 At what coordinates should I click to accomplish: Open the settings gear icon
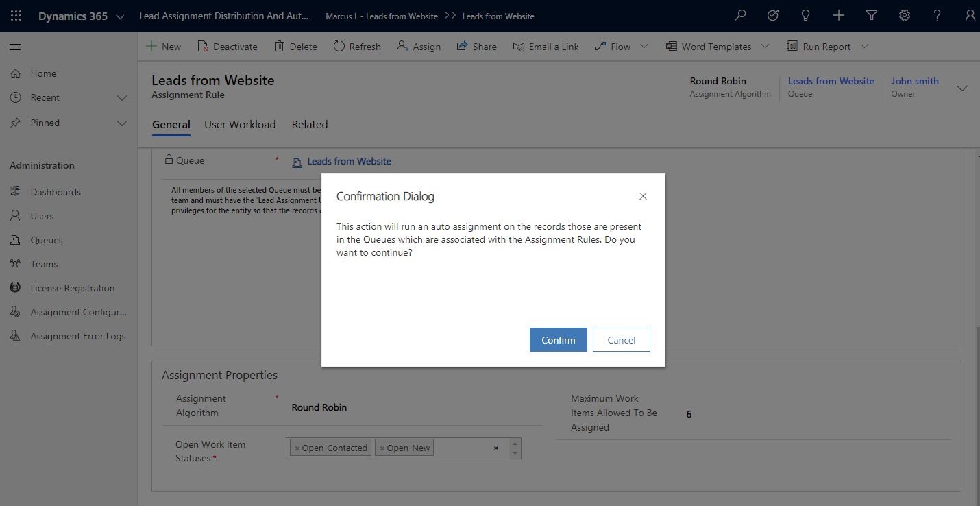905,16
